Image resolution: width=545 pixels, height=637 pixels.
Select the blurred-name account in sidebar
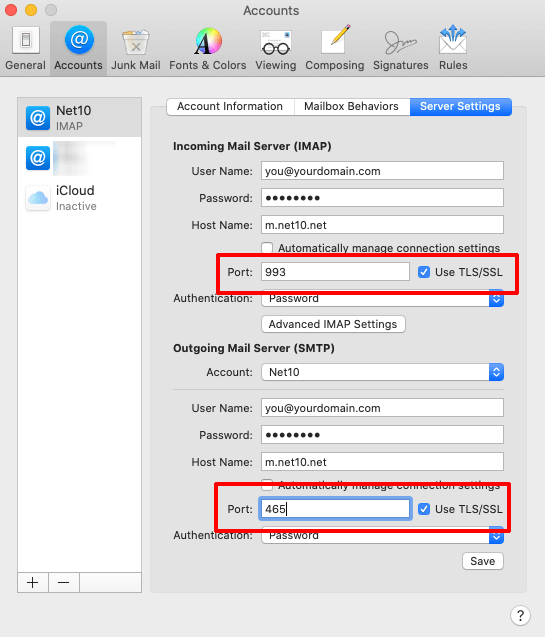[80, 158]
